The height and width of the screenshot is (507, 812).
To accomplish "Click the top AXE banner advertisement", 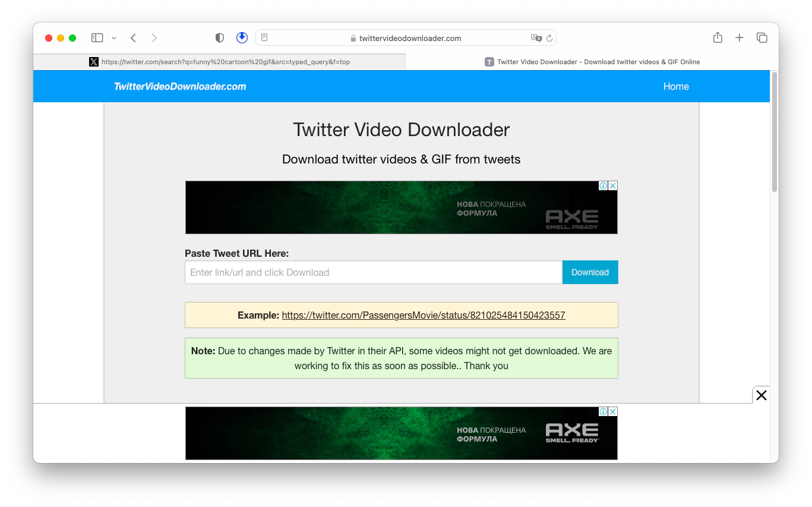I will 401,207.
